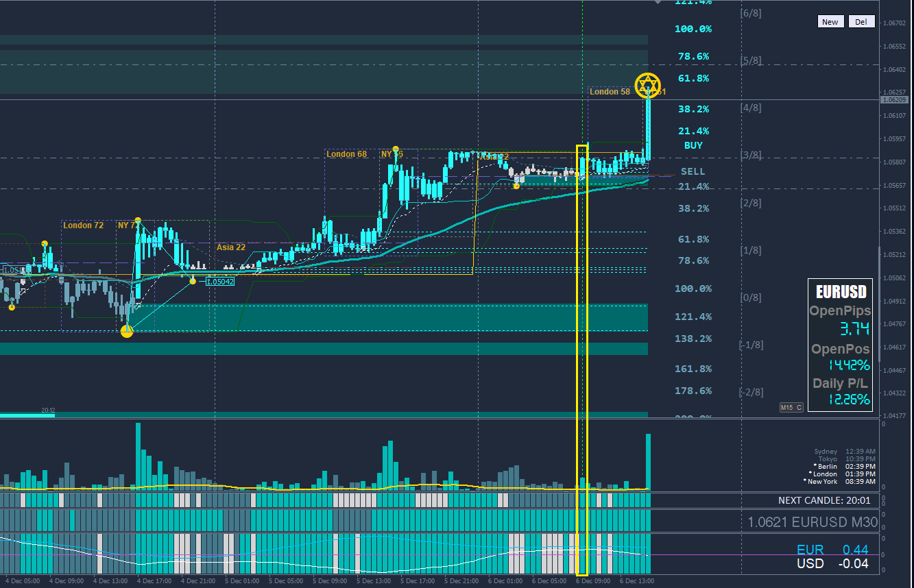Click the Tokyo 10:39 PM clock row
This screenshot has height=588, width=914.
[x=846, y=459]
